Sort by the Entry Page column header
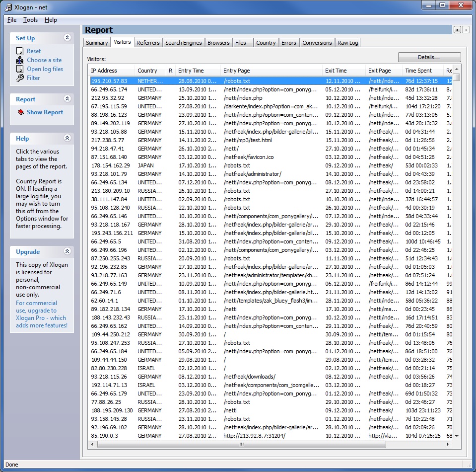The image size is (476, 472). click(272, 71)
